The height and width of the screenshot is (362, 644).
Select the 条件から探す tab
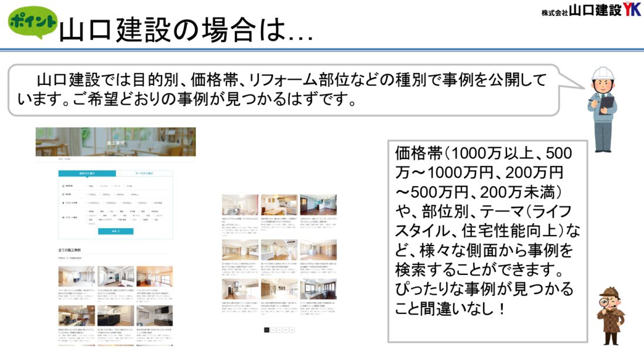(87, 173)
